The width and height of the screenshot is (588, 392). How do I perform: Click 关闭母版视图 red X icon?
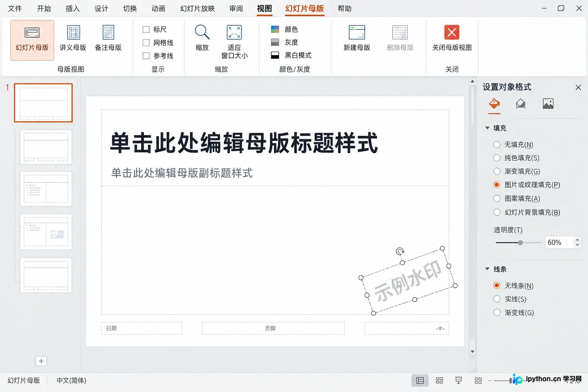[x=452, y=33]
